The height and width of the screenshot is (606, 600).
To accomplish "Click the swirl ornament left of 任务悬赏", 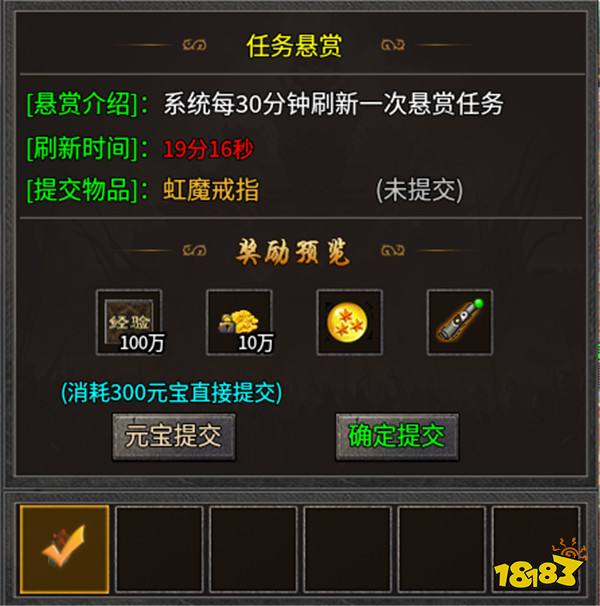I will (x=194, y=45).
